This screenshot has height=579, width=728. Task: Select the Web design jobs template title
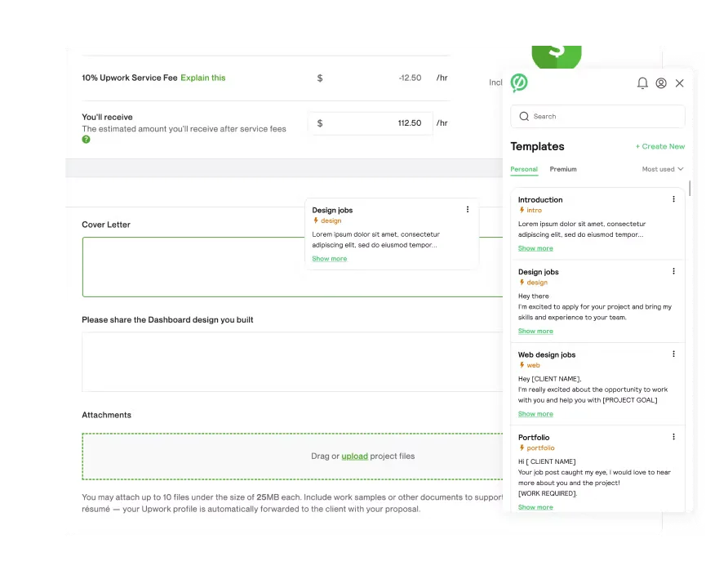coord(547,354)
